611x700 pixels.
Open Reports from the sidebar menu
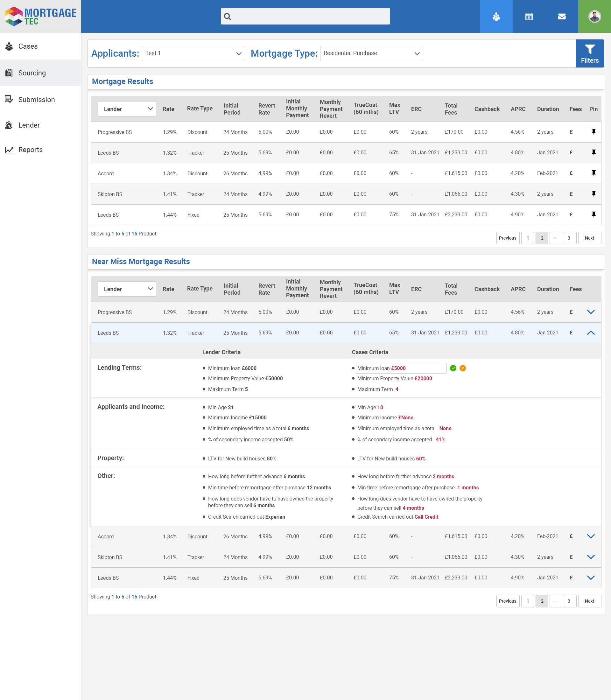(x=30, y=150)
